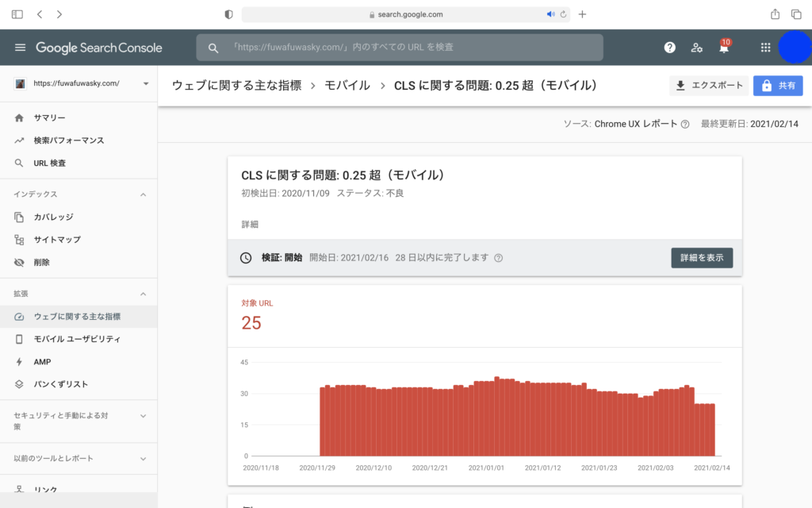Click the sitemap tree icon beside サイトマップ
Screen dimensions: 812x508
coord(19,240)
